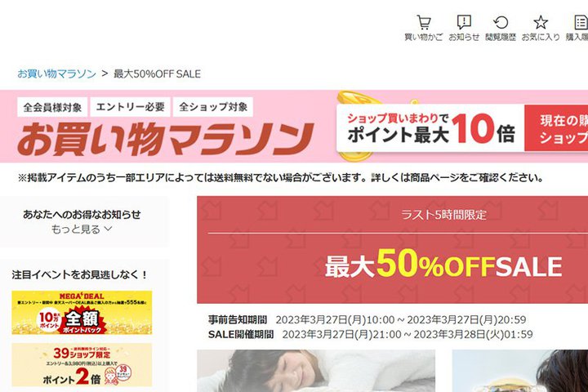Open the right-side product photo thumbnail

(x=519, y=371)
